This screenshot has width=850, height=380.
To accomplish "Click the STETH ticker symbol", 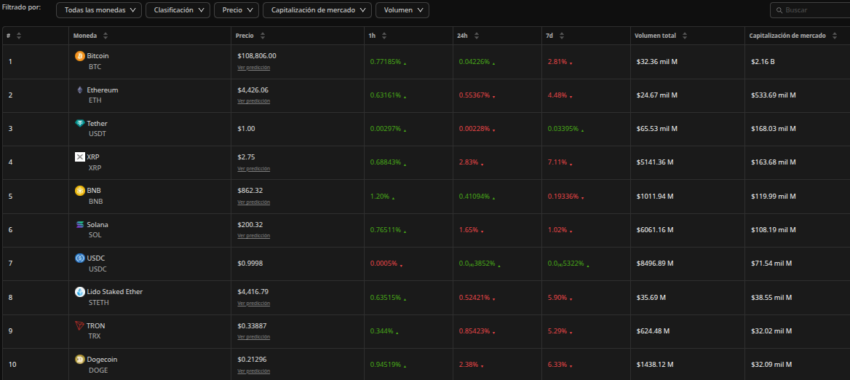I will click(x=99, y=302).
